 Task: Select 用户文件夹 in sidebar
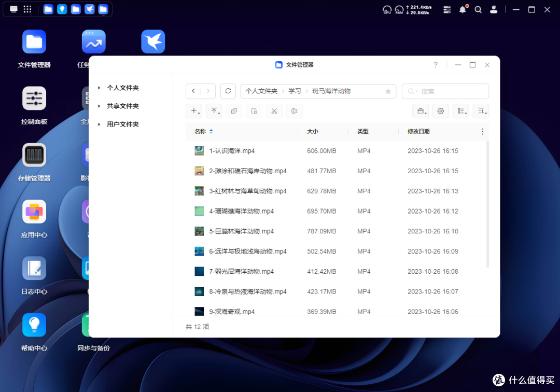[123, 124]
